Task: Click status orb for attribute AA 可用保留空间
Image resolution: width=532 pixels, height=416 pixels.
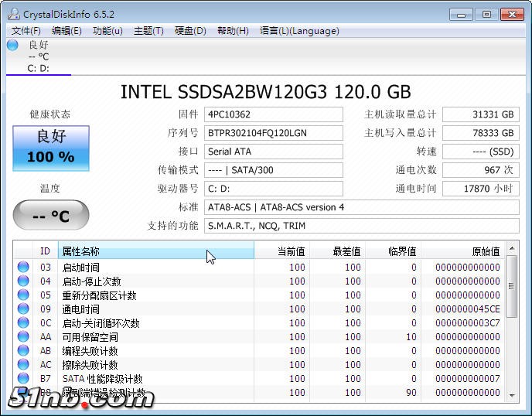Action: pyautogui.click(x=23, y=336)
